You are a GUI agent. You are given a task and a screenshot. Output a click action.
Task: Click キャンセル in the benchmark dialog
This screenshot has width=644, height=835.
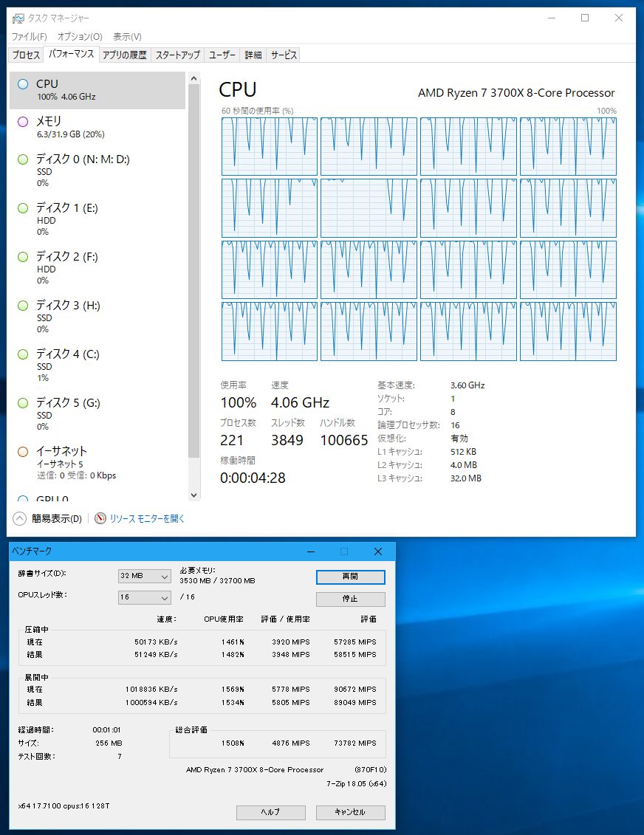(349, 812)
